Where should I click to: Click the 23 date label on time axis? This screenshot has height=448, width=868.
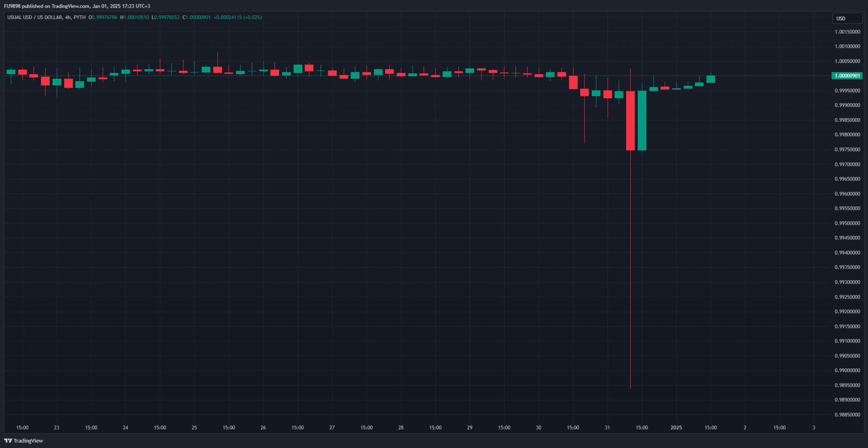[57, 428]
